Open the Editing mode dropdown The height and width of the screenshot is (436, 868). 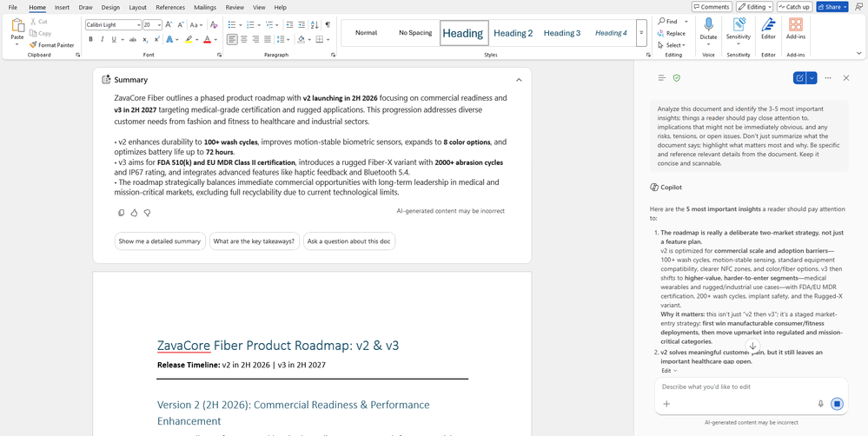(754, 7)
